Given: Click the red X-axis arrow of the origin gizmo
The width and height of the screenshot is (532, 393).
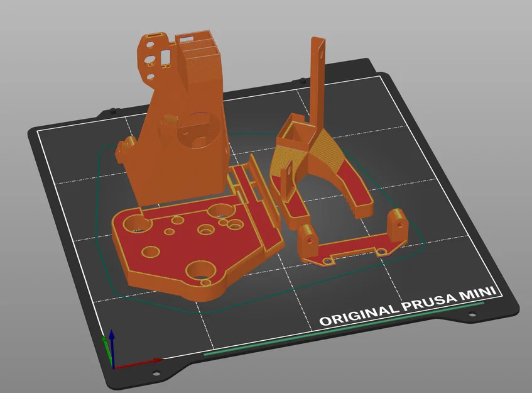Looking at the screenshot, I should coord(144,363).
